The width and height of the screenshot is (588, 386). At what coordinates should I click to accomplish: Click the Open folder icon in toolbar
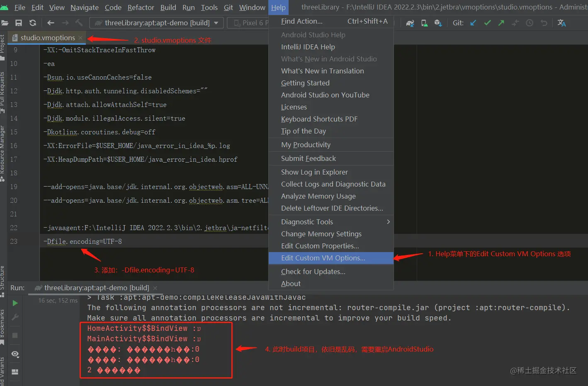4,23
